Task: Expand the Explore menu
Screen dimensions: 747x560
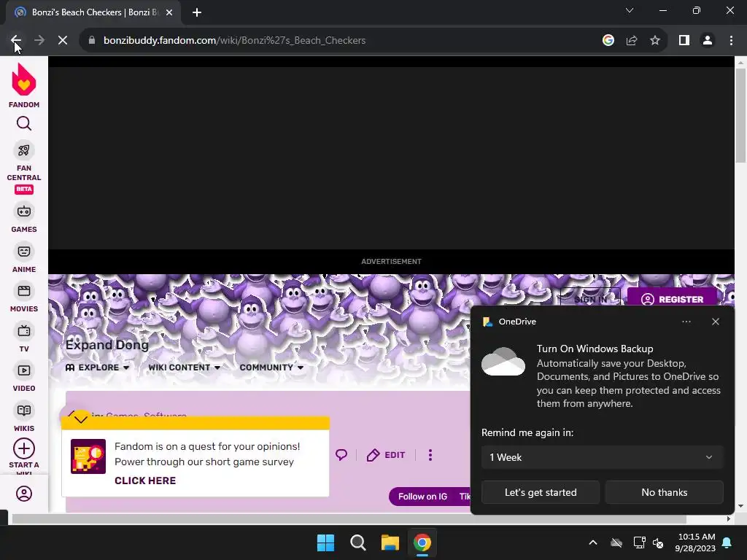Action: (x=98, y=367)
